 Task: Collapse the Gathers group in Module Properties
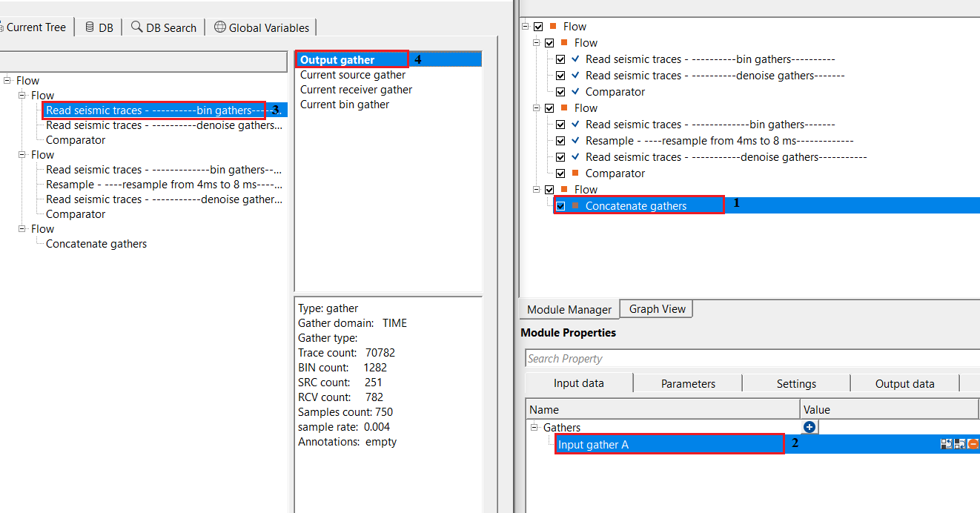[535, 428]
